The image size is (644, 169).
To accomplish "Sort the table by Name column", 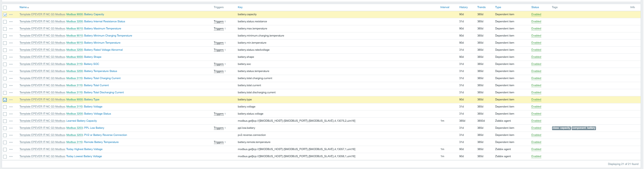I will click(24, 7).
